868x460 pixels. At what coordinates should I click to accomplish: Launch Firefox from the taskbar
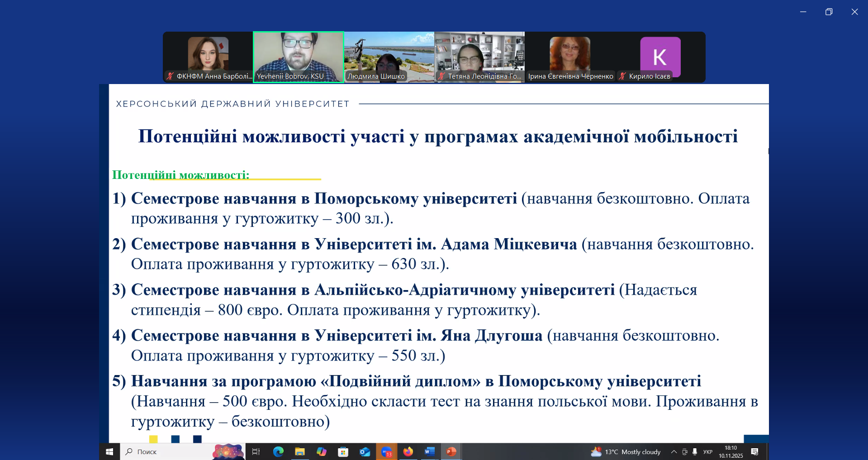coord(408,451)
